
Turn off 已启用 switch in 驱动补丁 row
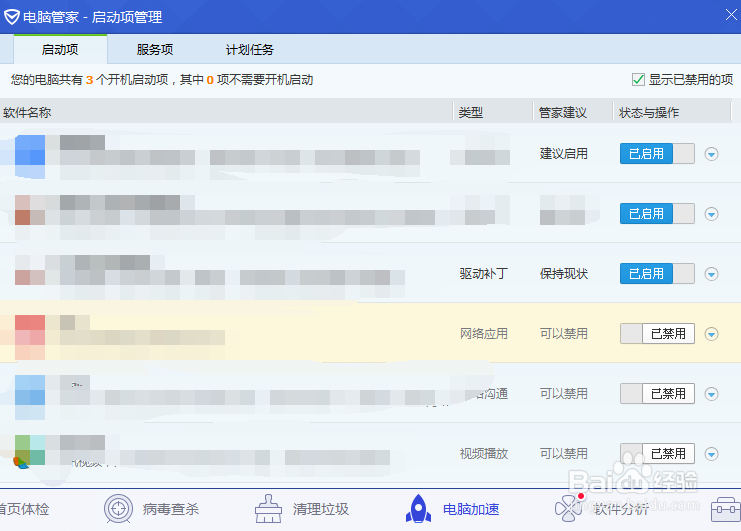(x=657, y=274)
